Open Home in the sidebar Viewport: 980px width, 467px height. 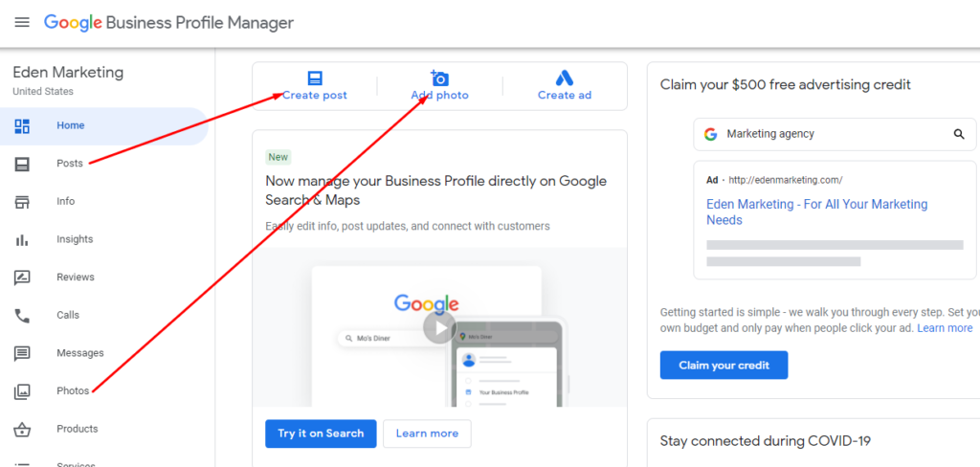click(70, 125)
